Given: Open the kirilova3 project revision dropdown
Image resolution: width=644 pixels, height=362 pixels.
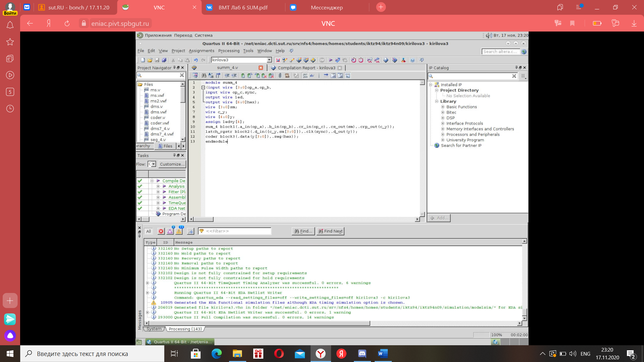Looking at the screenshot, I should tap(269, 60).
